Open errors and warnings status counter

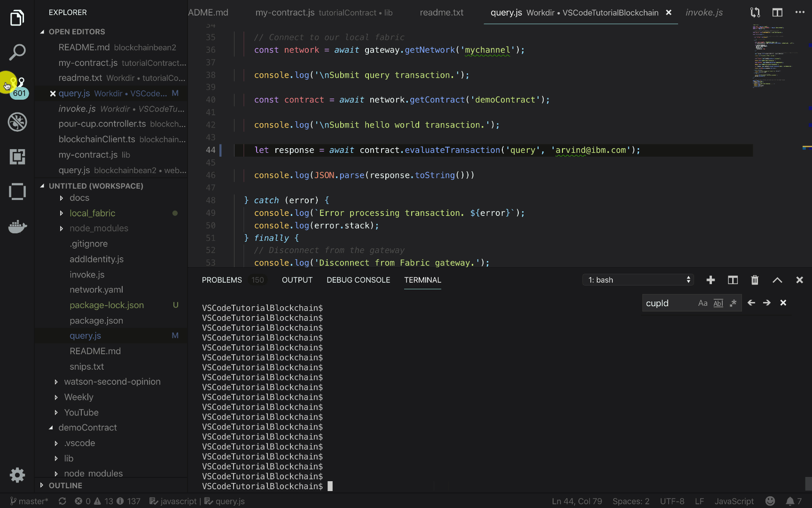pos(108,501)
